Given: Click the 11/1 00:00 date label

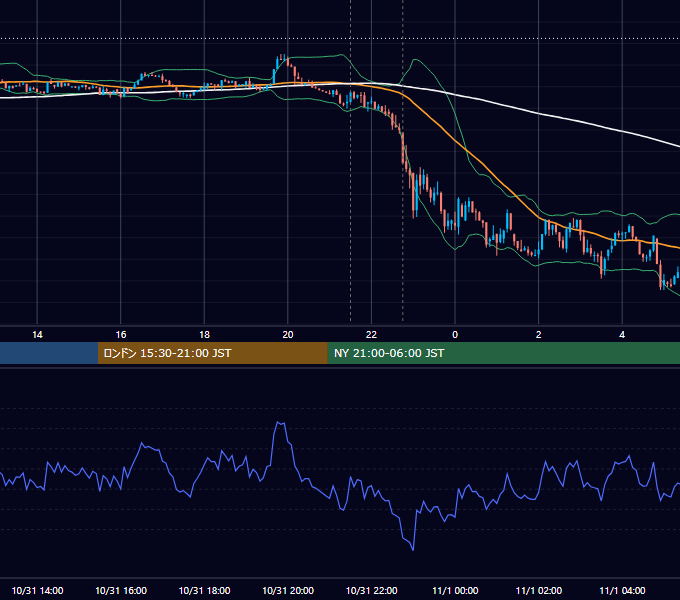Looking at the screenshot, I should click(x=455, y=590).
